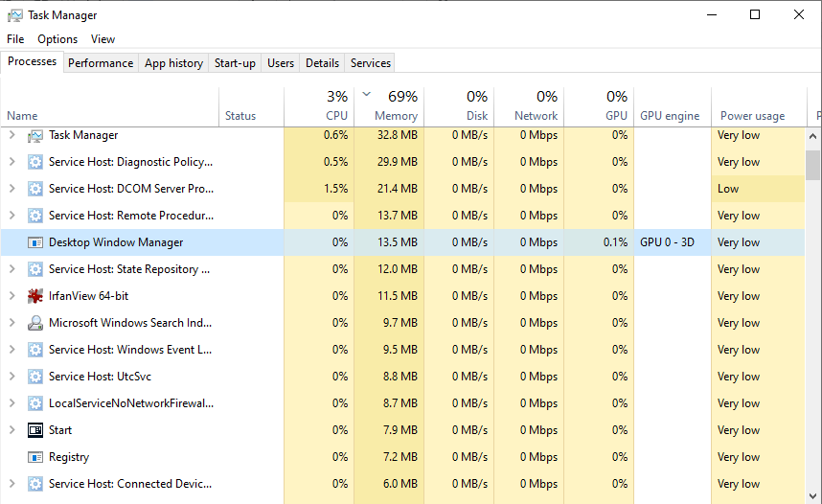Expand Service Host: Connected Devices row
The height and width of the screenshot is (504, 822).
click(x=12, y=483)
